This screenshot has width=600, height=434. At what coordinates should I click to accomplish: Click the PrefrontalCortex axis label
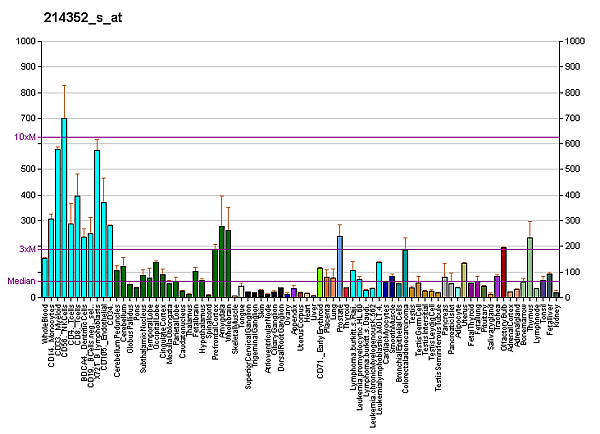coord(215,328)
